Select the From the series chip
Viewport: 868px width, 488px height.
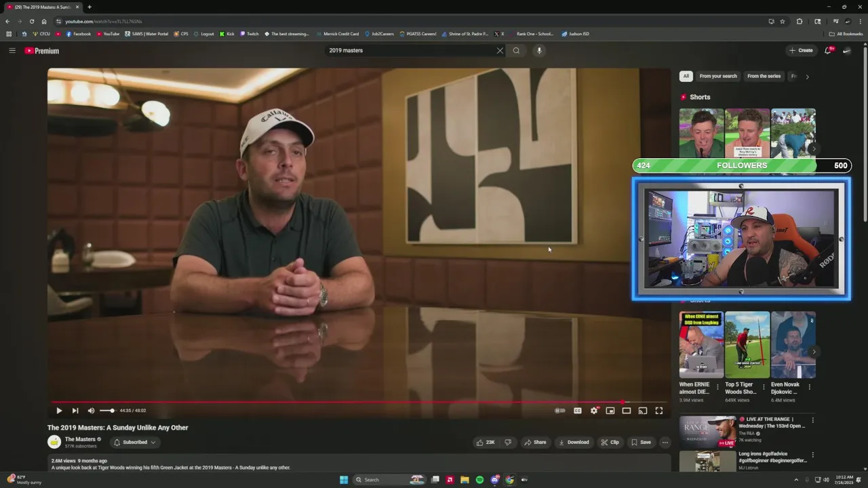pos(764,76)
